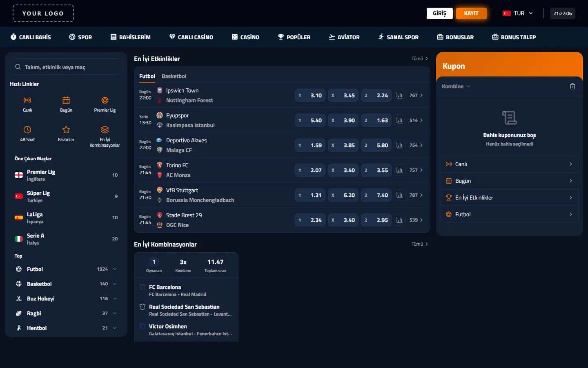This screenshot has height=368, width=588.
Task: Open the Bugün calendar quick link
Action: (66, 100)
